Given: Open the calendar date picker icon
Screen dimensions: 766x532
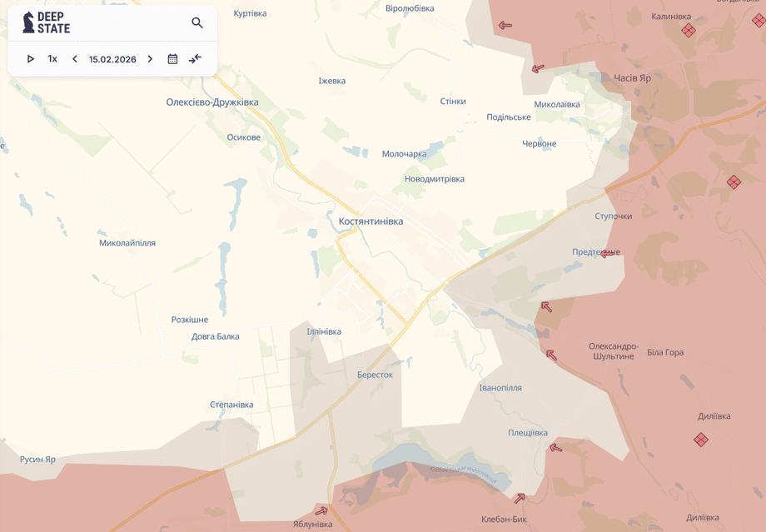Looking at the screenshot, I should coord(172,59).
